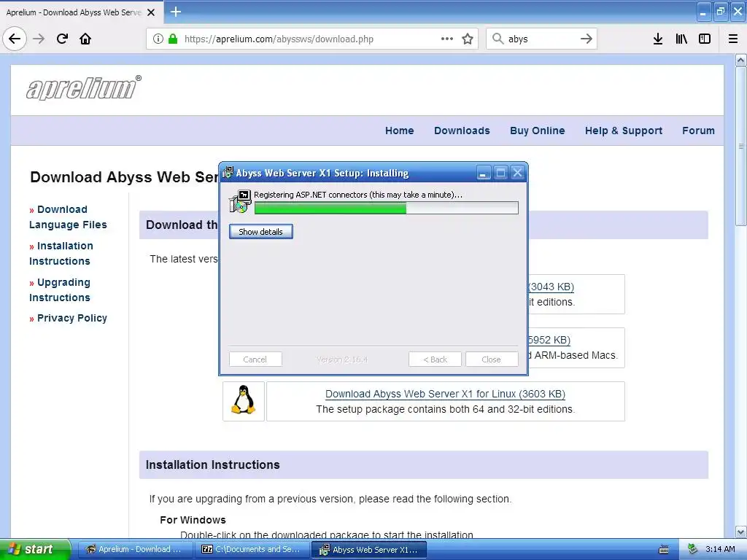Click the search box containing abys

[542, 39]
